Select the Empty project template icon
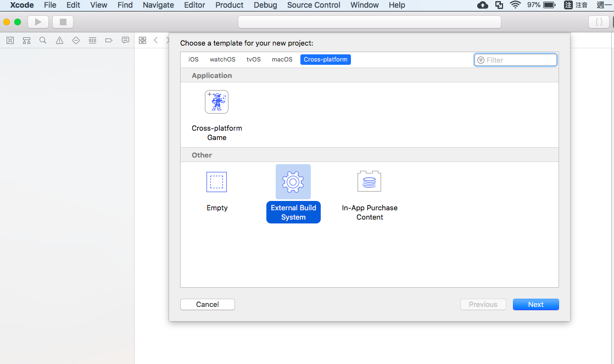 pyautogui.click(x=216, y=182)
